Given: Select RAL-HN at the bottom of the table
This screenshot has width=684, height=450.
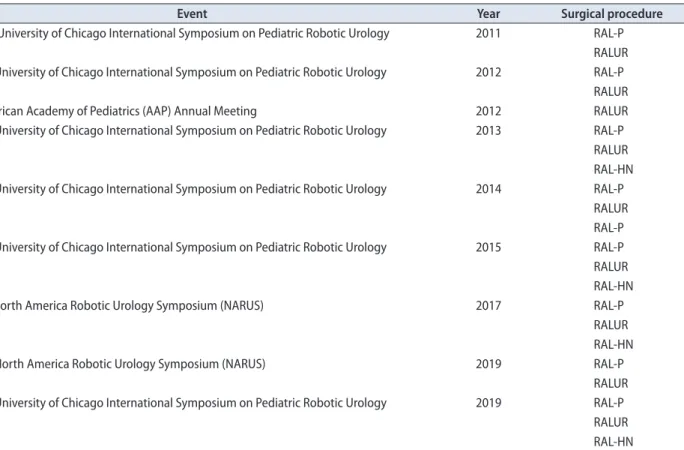Looking at the screenshot, I should (x=613, y=442).
